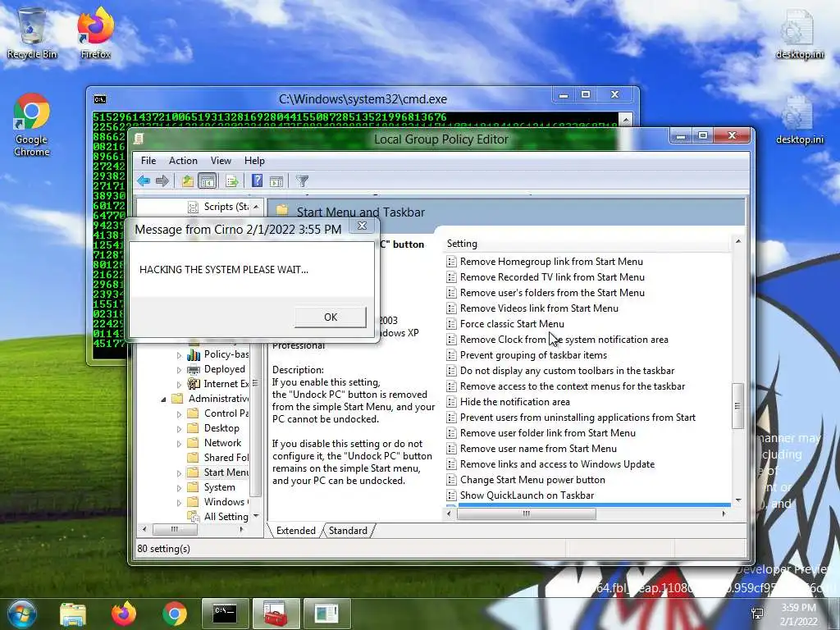Click the Show/Hide Action Pane icon
Screen dimensions: 840x630
(276, 181)
